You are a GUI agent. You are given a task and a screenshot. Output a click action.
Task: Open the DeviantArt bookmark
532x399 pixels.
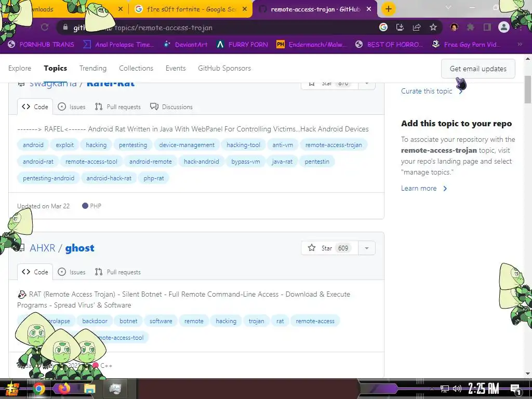pos(185,45)
